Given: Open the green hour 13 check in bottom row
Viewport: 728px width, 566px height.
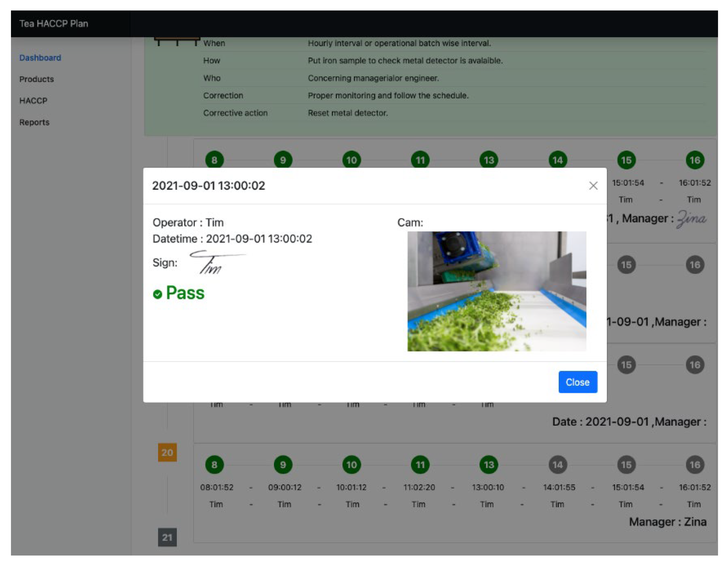Looking at the screenshot, I should click(489, 464).
